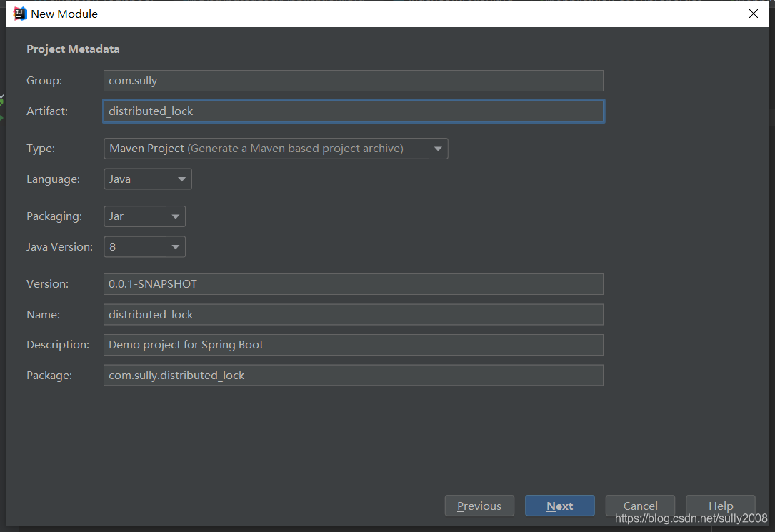Image resolution: width=775 pixels, height=532 pixels.
Task: Click the Group: label
Action: pyautogui.click(x=44, y=81)
